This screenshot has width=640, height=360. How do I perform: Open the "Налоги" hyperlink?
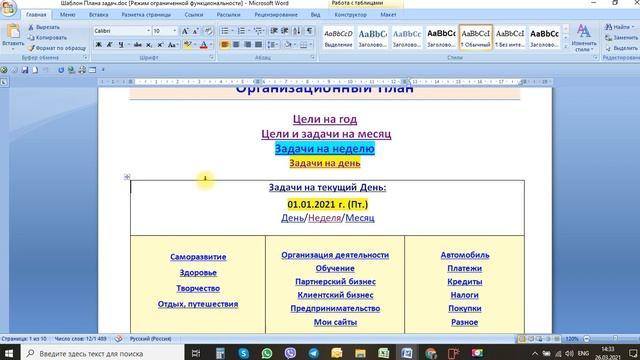pos(464,295)
